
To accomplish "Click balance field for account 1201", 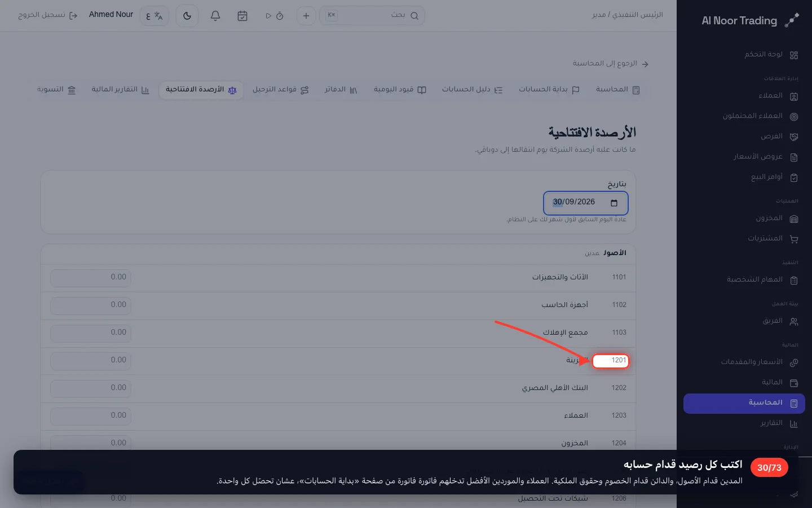I will point(91,361).
